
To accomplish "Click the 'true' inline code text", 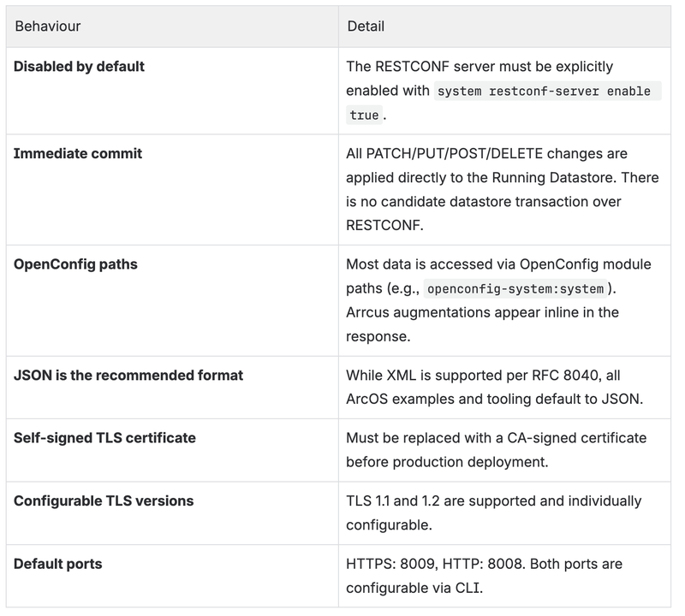I will click(x=364, y=115).
